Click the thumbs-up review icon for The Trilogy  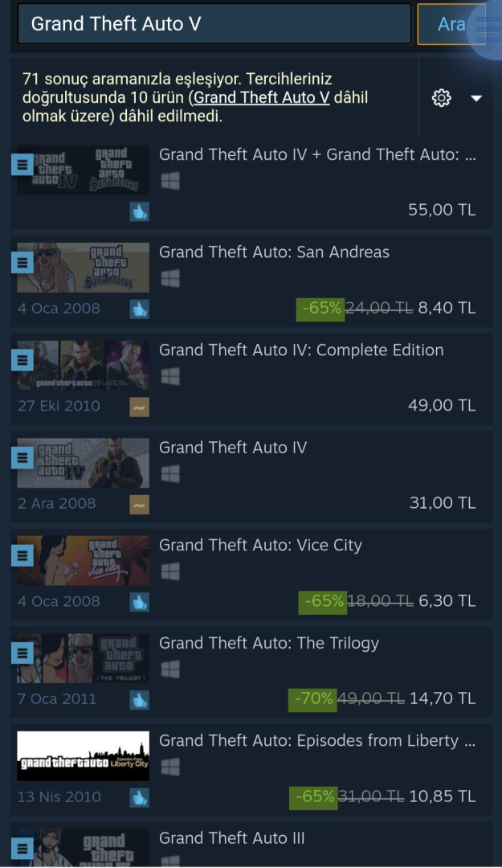(140, 700)
